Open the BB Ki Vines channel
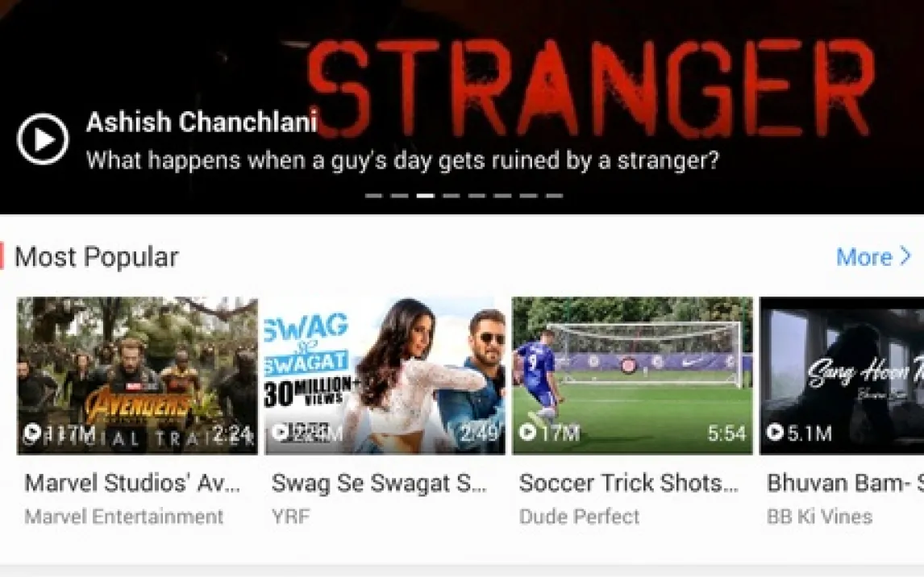The height and width of the screenshot is (577, 924). click(819, 517)
